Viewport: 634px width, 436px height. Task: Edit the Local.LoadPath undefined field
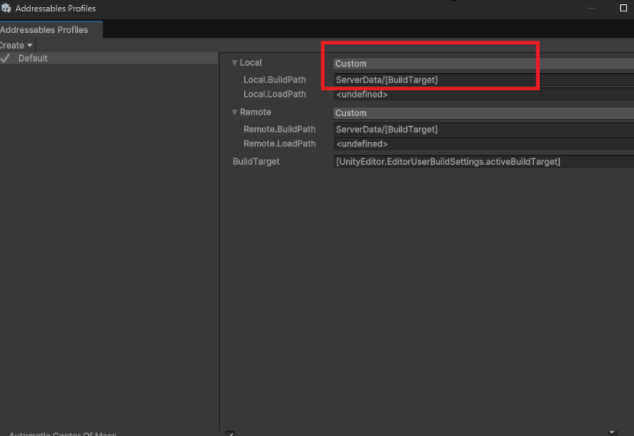tap(484, 94)
